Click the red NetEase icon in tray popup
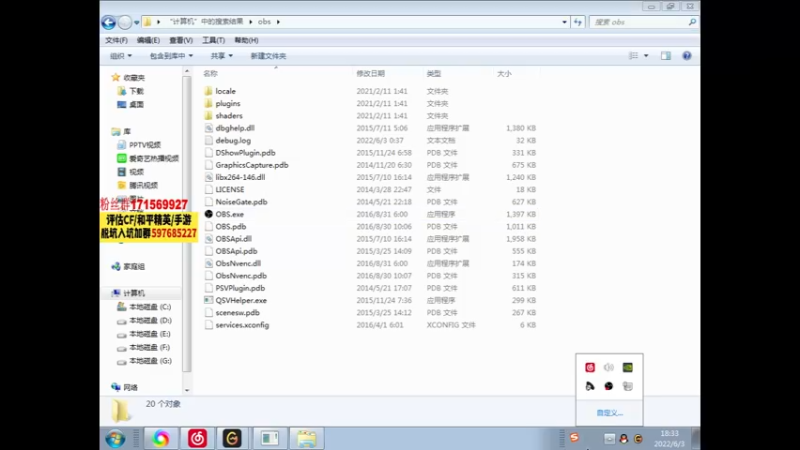The width and height of the screenshot is (800, 450). coord(590,367)
